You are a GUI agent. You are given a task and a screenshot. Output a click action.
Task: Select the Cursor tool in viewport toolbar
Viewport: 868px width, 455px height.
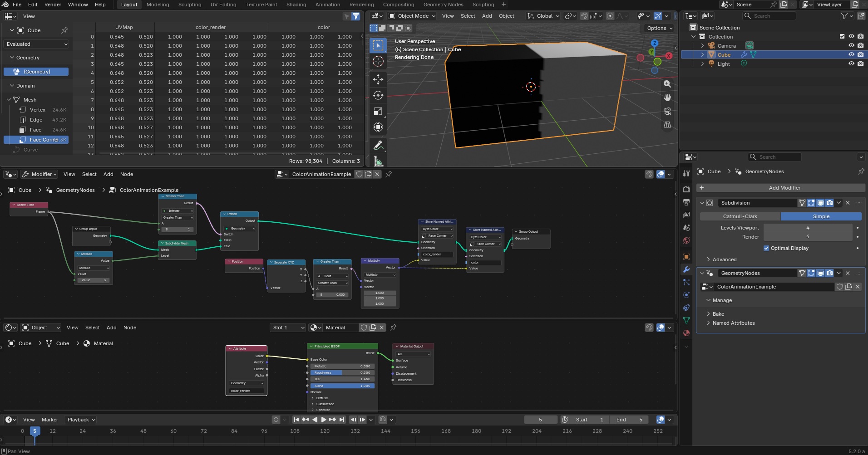pyautogui.click(x=378, y=61)
